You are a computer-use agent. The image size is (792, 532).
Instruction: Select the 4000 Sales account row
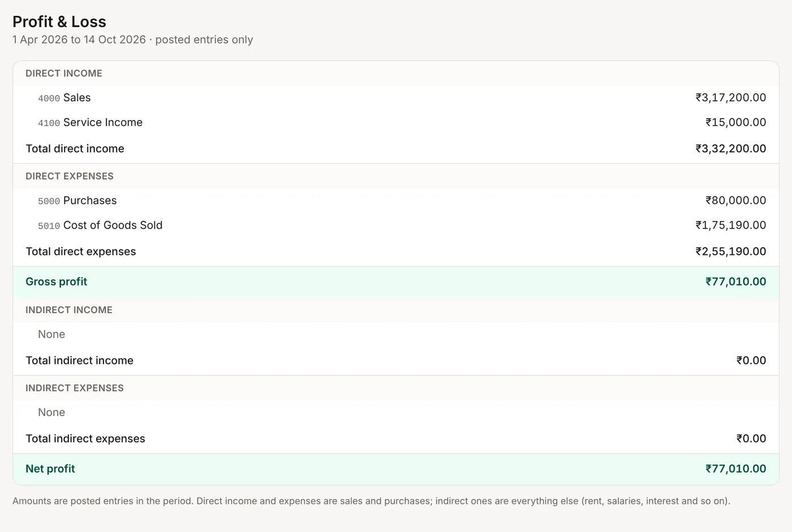(396, 98)
